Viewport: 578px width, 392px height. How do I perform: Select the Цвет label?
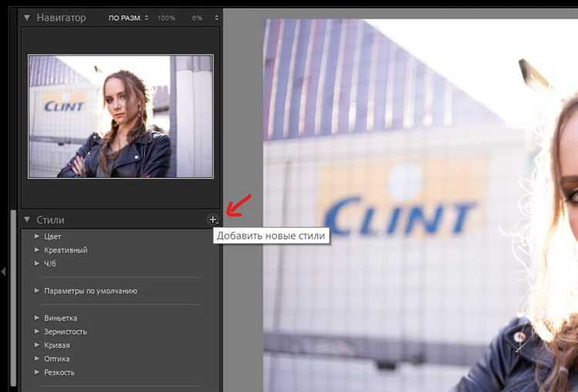[52, 236]
